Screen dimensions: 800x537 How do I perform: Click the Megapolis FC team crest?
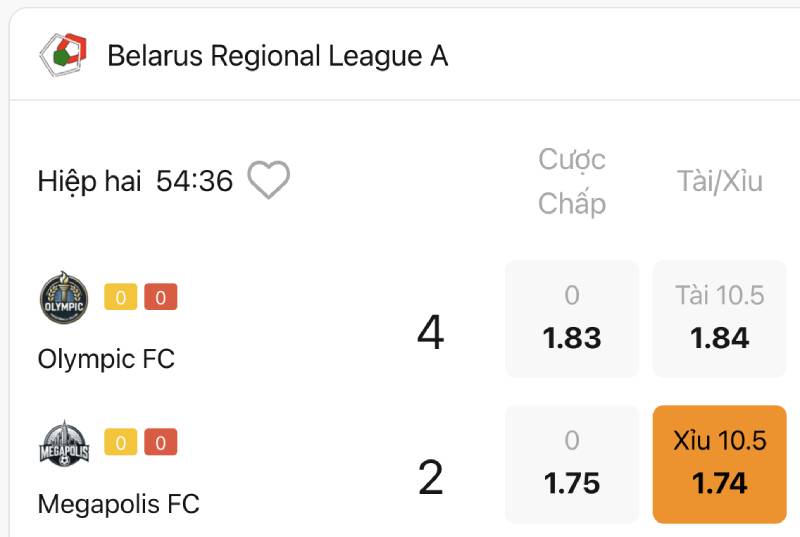click(x=64, y=443)
